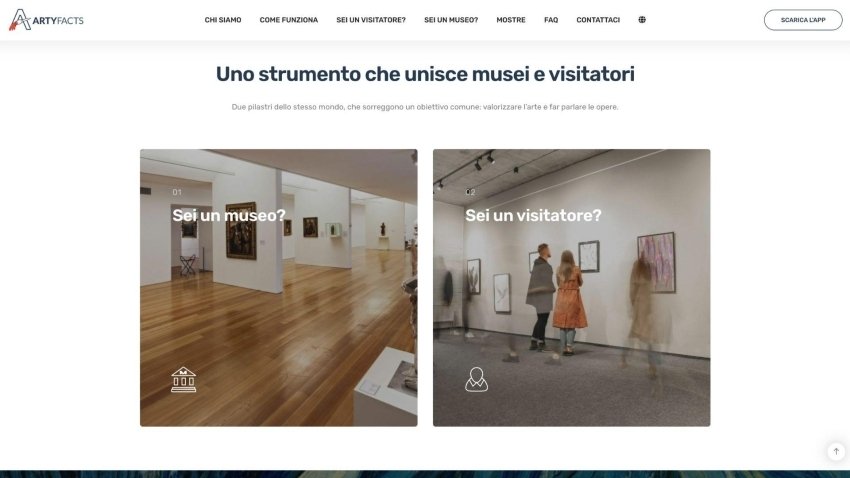Open the Sei un museo? card heading
850x478 pixels.
[229, 215]
